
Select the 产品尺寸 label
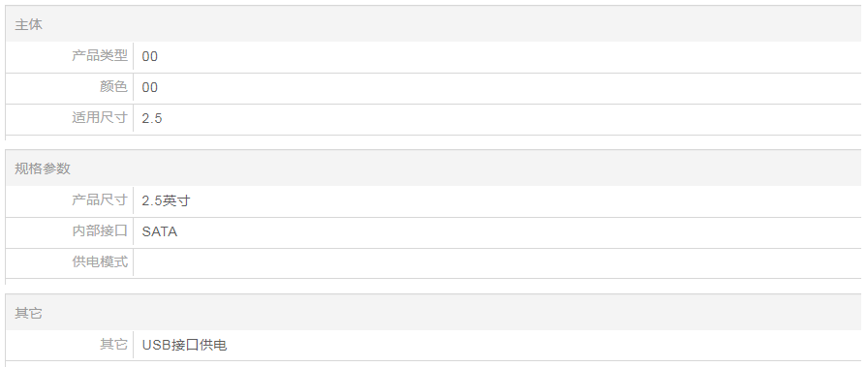(100, 199)
